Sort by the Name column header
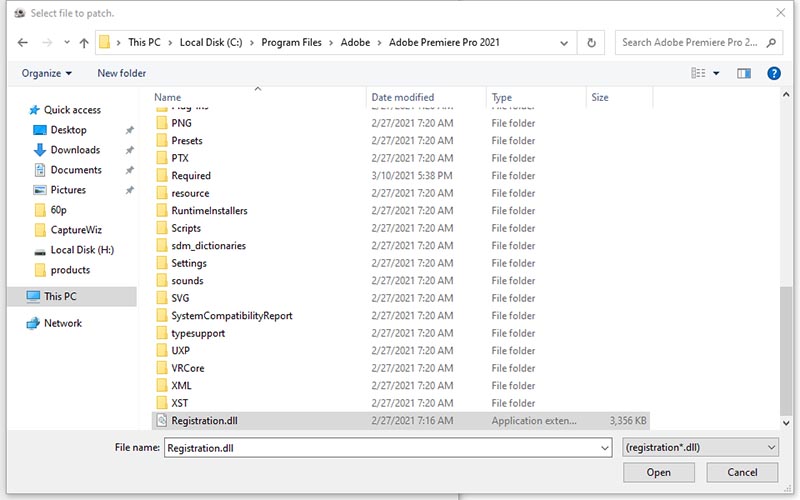 coord(167,97)
